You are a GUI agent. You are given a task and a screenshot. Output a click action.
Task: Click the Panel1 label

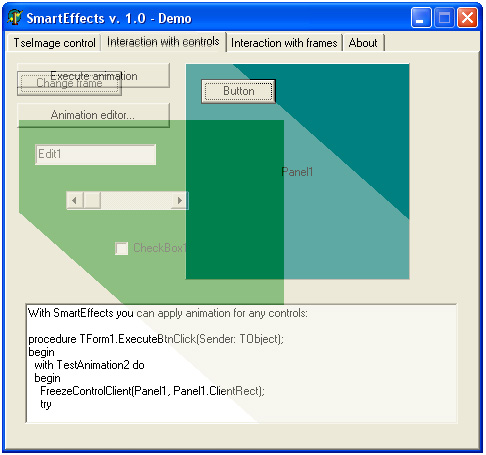[297, 172]
